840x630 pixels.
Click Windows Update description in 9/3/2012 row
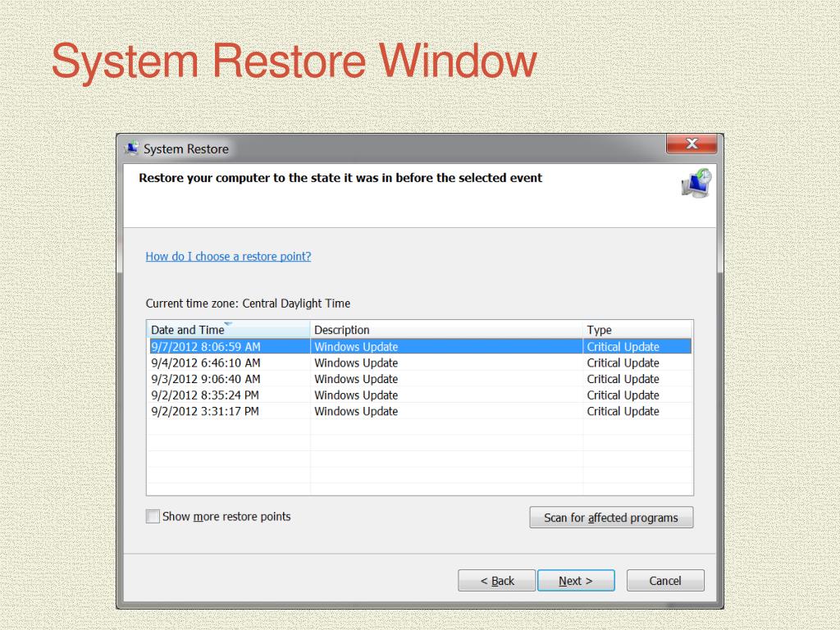(x=356, y=379)
